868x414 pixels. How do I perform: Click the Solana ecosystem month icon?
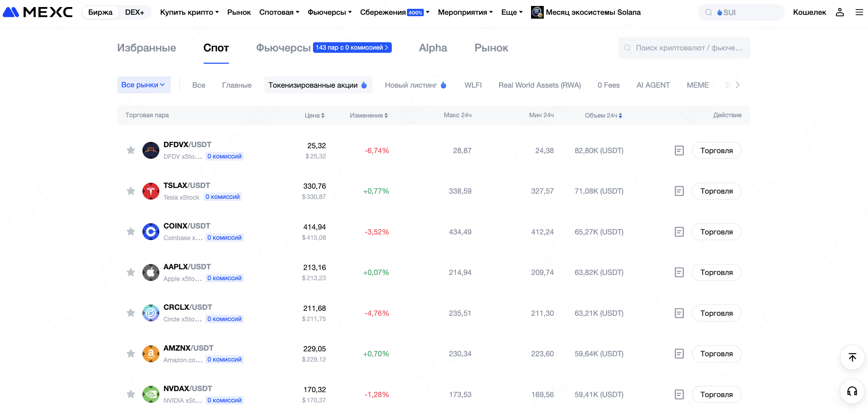click(537, 12)
